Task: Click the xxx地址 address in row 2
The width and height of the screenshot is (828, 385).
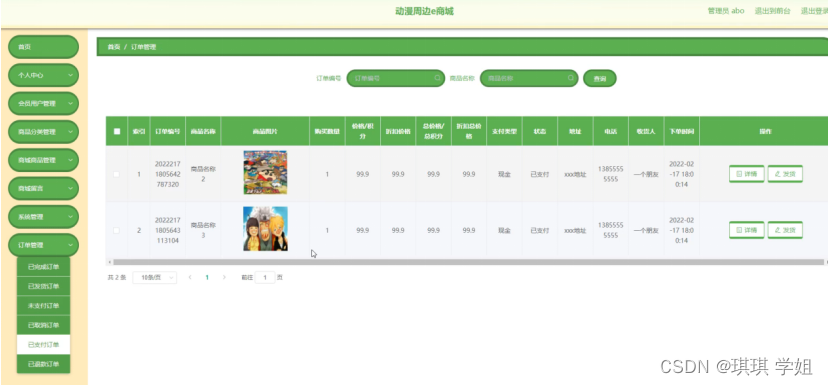Action: [575, 230]
